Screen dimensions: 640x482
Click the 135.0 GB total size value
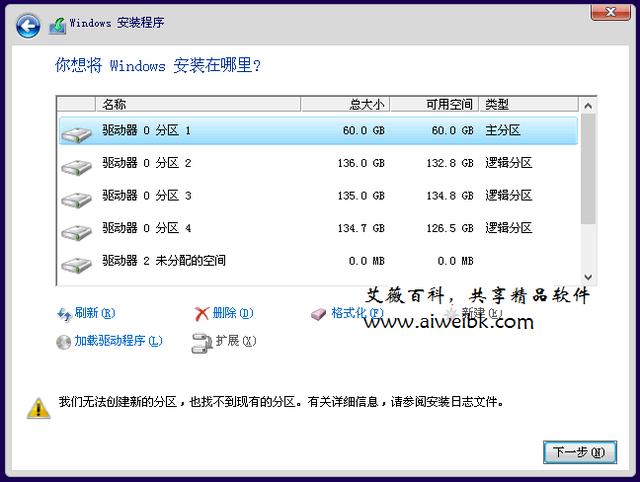pyautogui.click(x=361, y=196)
